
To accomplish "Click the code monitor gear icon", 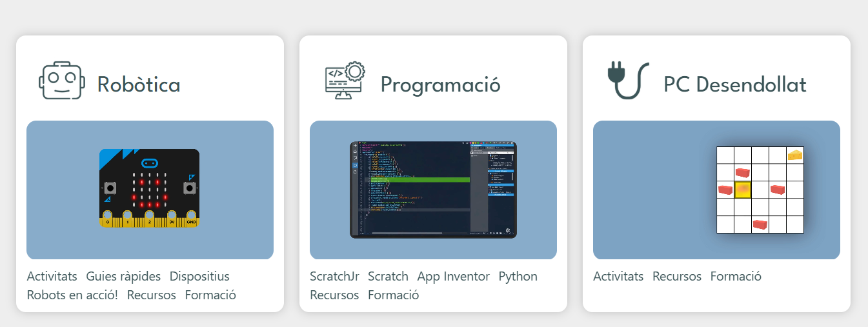I will 345,81.
